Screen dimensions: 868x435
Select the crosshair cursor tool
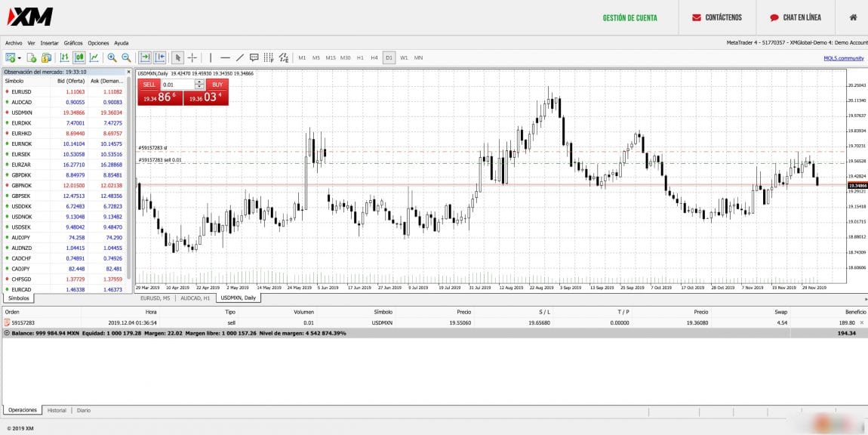[x=192, y=57]
